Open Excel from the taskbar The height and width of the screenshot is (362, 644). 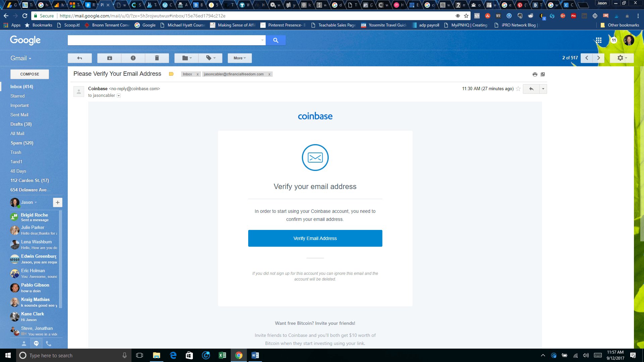coord(222,355)
